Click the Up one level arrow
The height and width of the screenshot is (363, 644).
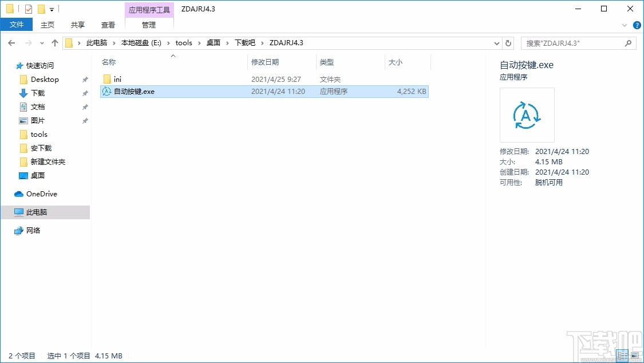pyautogui.click(x=54, y=42)
